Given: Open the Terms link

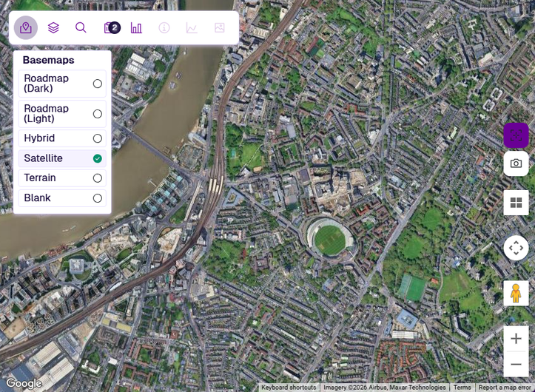Looking at the screenshot, I should click(462, 388).
